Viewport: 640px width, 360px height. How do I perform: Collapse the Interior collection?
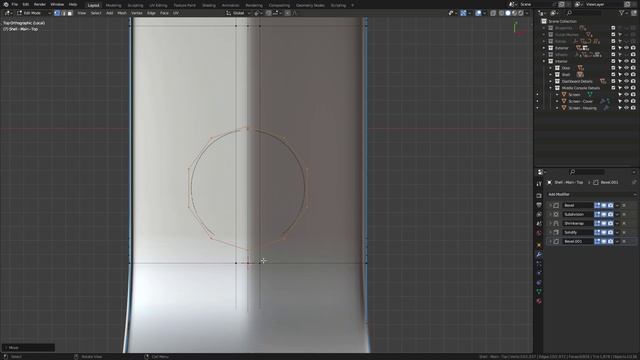point(544,61)
